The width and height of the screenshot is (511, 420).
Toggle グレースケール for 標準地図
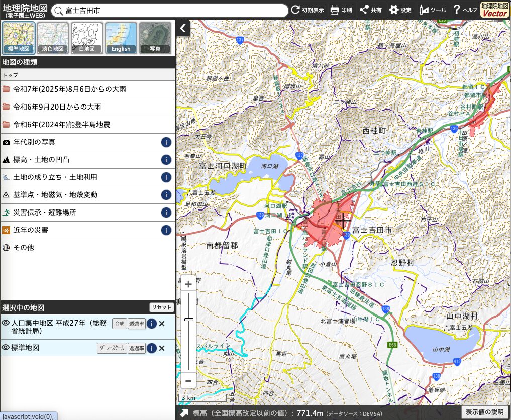point(112,348)
